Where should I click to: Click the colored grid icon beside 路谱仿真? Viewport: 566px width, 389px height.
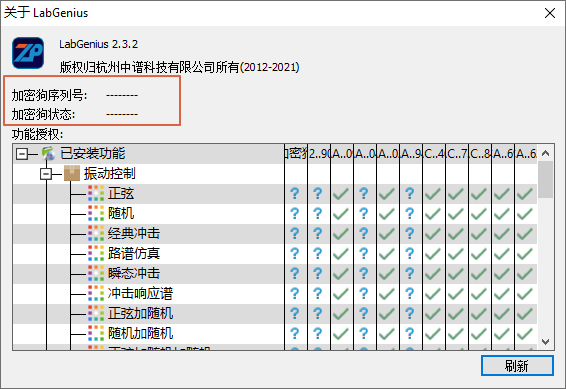pos(96,253)
